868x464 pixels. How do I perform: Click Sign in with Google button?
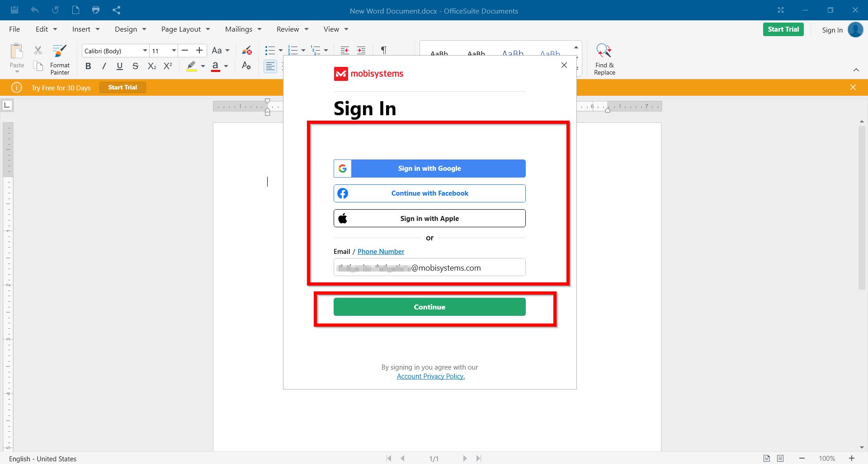(x=429, y=169)
